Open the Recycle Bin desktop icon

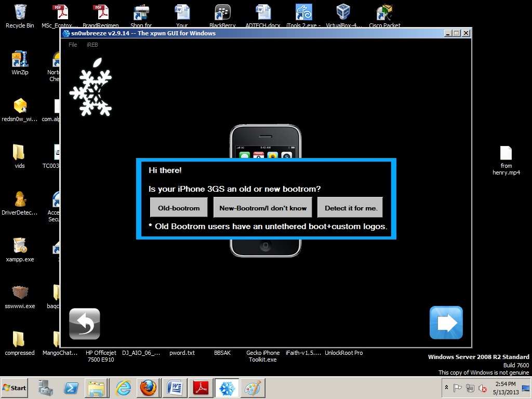20,16
